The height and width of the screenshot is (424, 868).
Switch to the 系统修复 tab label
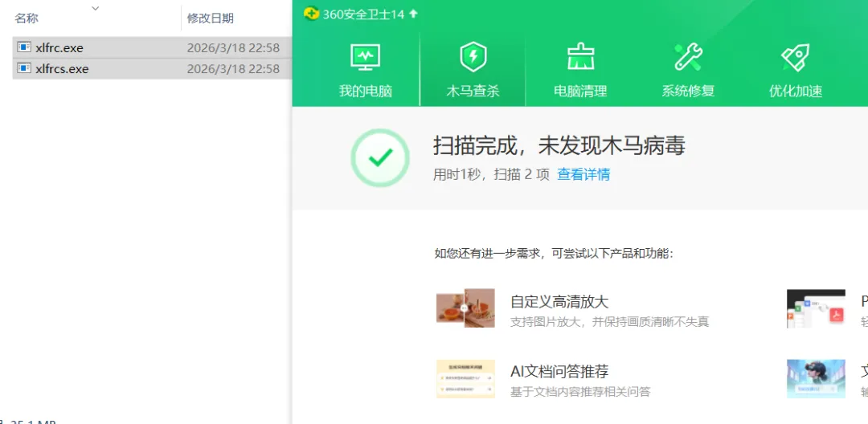point(688,92)
